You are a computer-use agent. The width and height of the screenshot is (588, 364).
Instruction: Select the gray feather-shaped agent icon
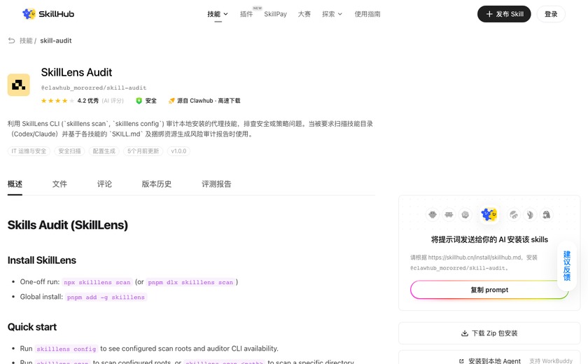pyautogui.click(x=530, y=215)
